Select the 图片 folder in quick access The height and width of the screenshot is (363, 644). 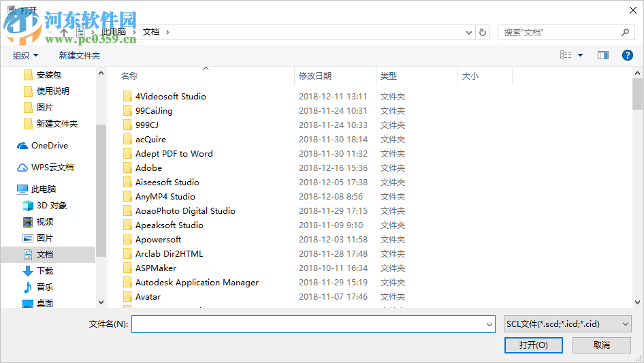pyautogui.click(x=45, y=108)
